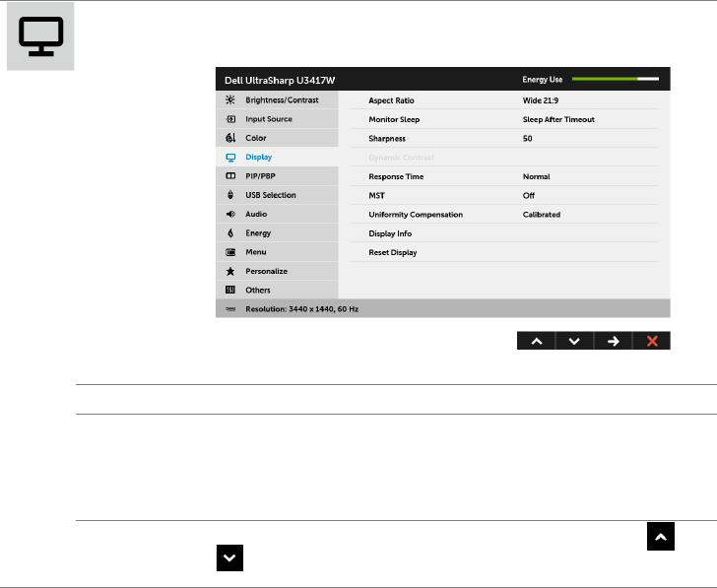This screenshot has height=588, width=717.
Task: Click the Brightness/Contrast sun icon
Action: coord(230,99)
